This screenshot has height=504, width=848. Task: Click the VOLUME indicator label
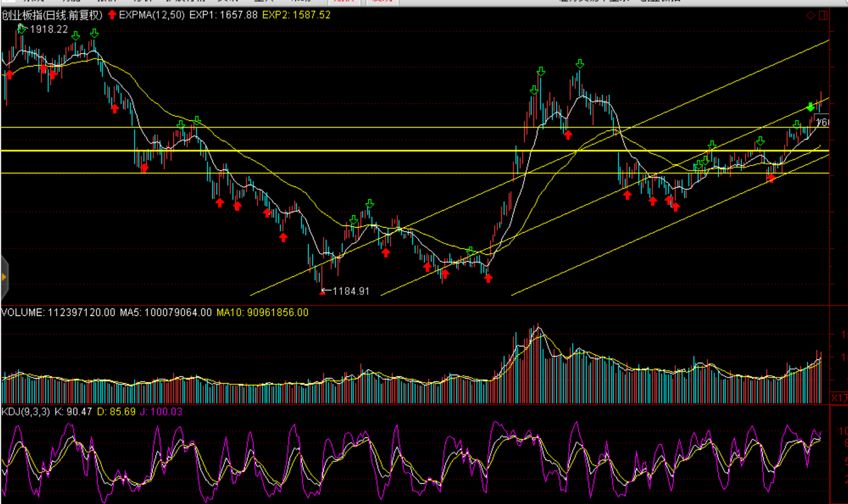[23, 312]
